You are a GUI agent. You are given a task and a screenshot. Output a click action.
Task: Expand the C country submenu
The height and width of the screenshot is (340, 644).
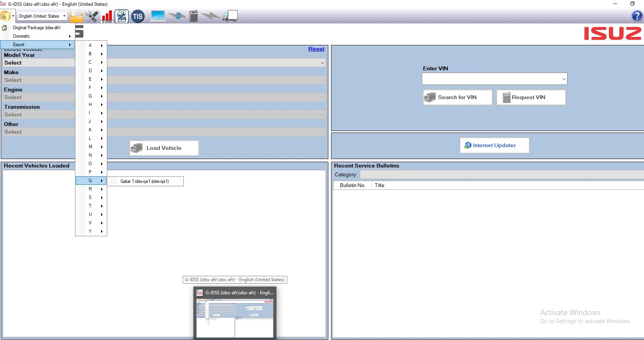(91, 62)
